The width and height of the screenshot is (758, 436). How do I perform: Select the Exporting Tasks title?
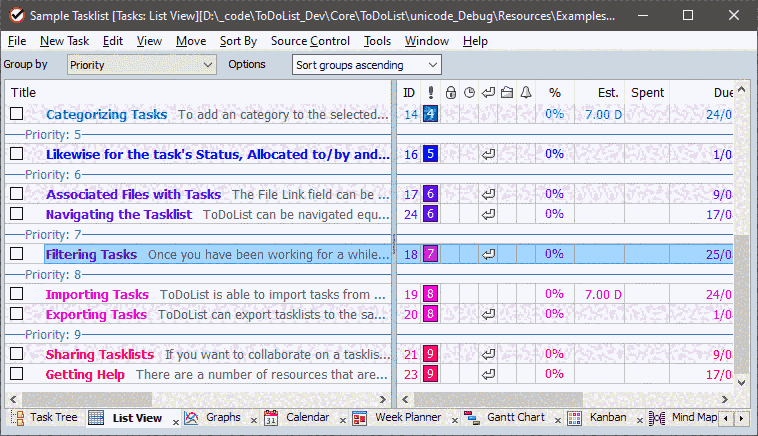pos(96,314)
